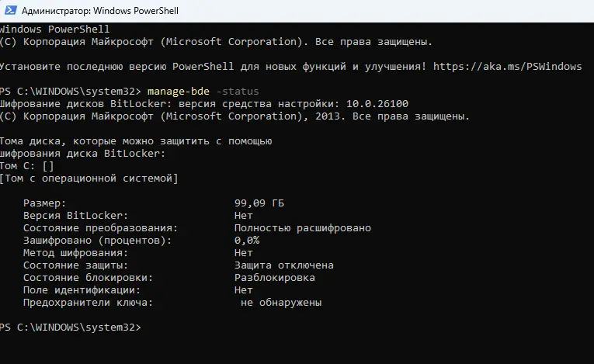Image resolution: width=594 pixels, height=364 pixels.
Task: Click the '0,0%' encrypted percentage value
Action: [x=247, y=241]
